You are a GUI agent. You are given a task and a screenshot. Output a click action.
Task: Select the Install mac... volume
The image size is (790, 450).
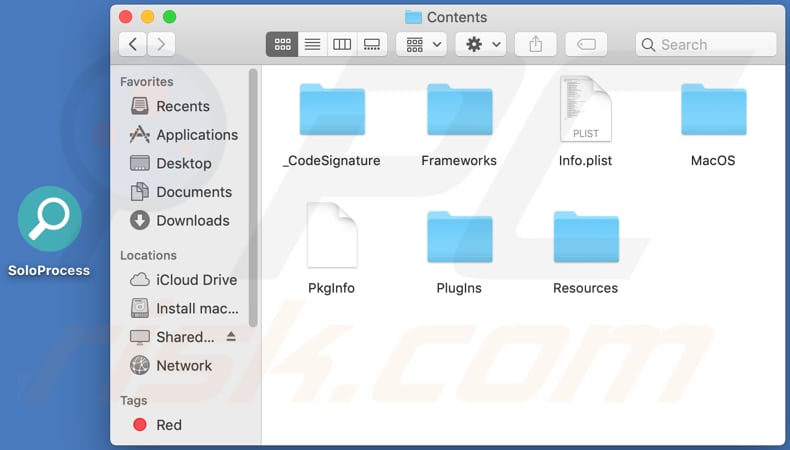tap(184, 308)
